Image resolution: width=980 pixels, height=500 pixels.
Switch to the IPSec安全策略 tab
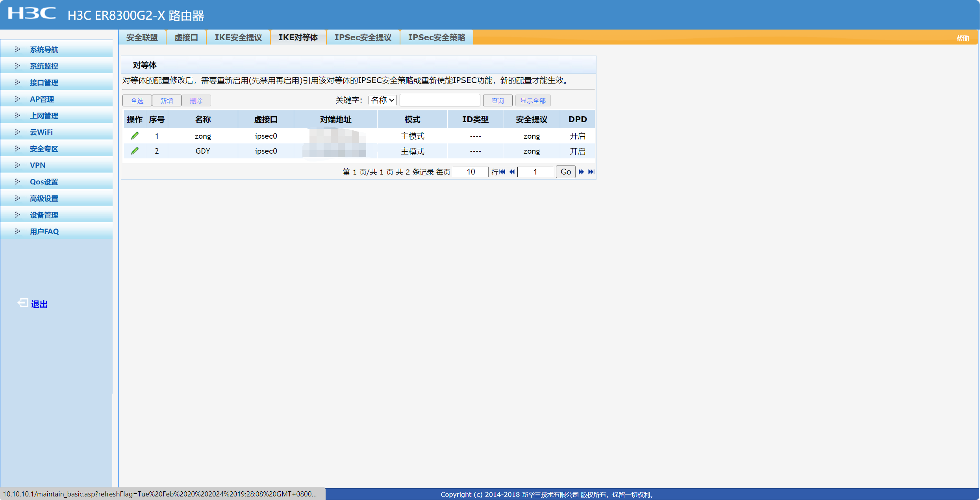click(436, 37)
